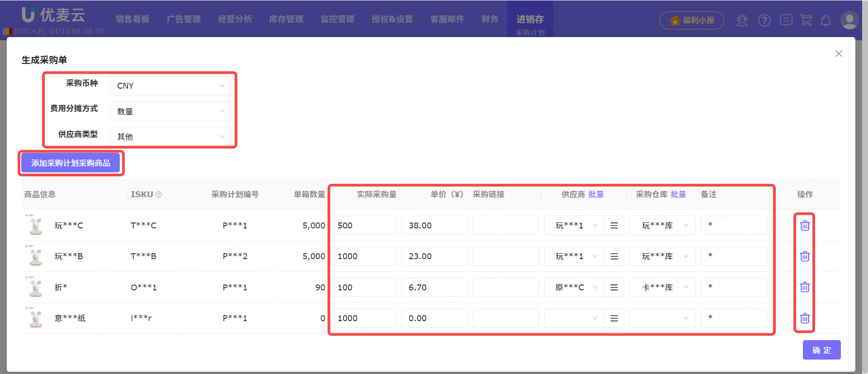The width and height of the screenshot is (868, 374).
Task: Edit unit price 23.00 field
Action: click(x=434, y=256)
